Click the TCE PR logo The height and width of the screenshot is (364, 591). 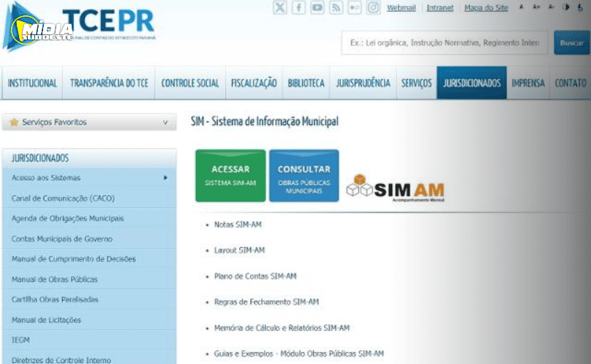tap(79, 26)
